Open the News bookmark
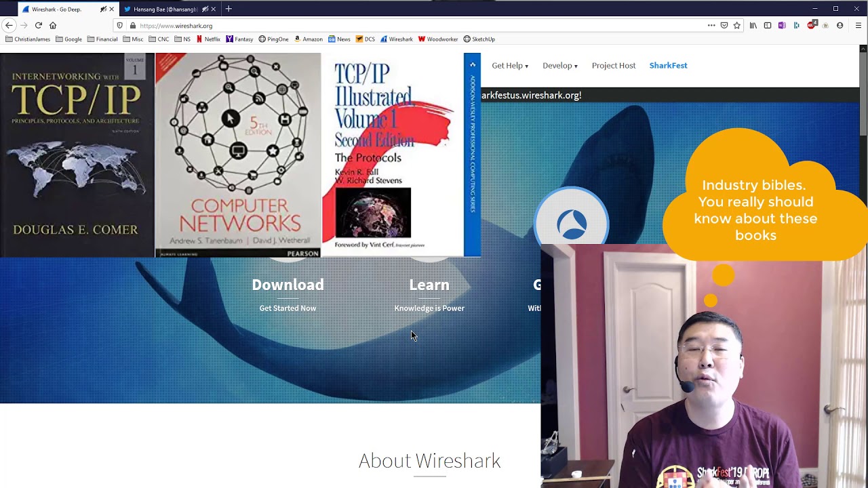This screenshot has width=868, height=488. 339,39
